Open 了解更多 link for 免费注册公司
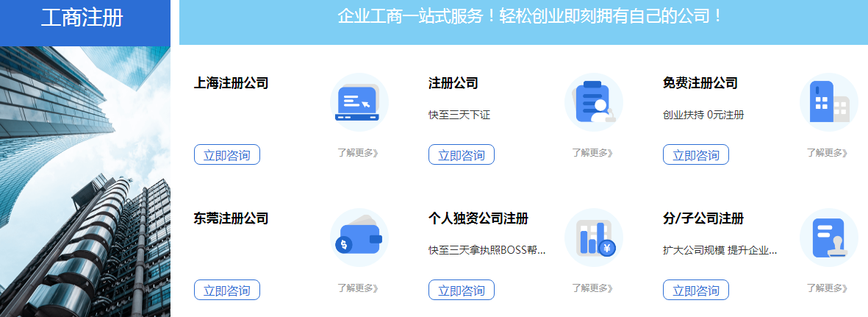 (828, 153)
